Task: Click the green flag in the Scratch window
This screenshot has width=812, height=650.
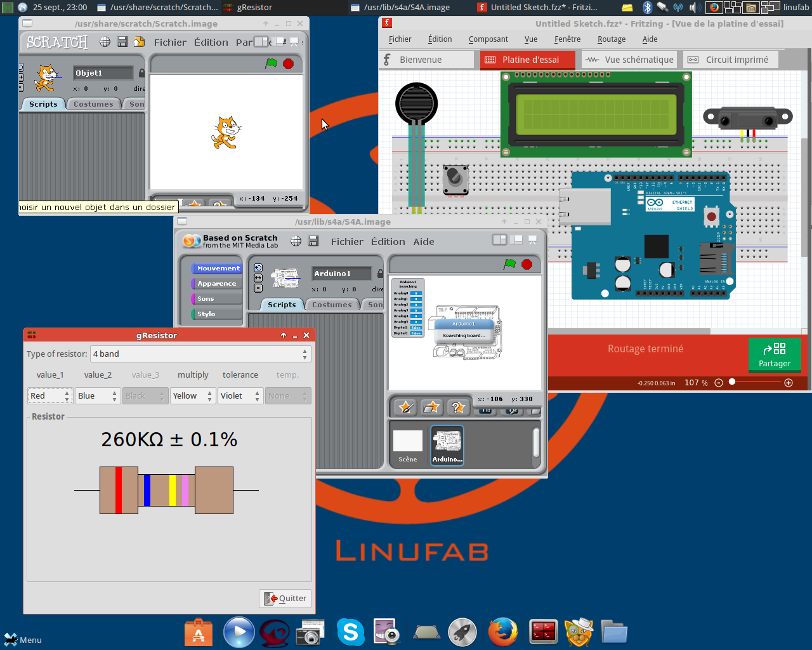Action: pos(272,63)
